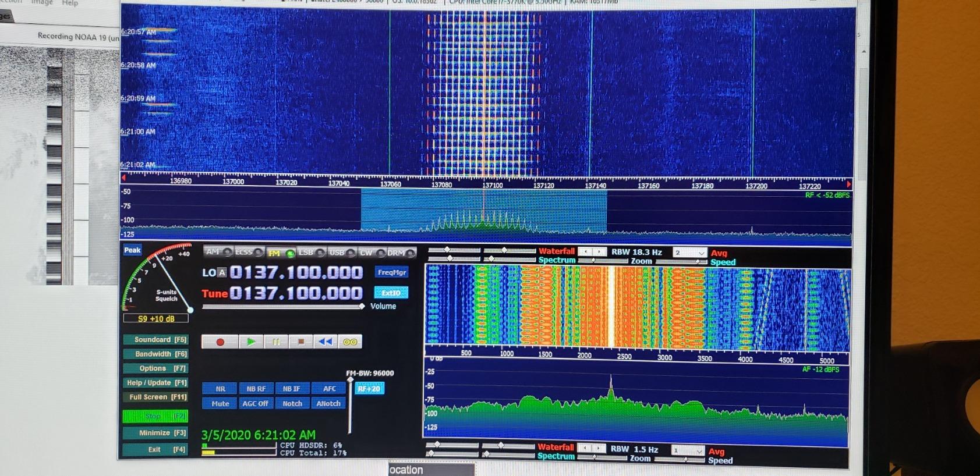
Task: Open the ExtIO hardware dialog
Action: tap(391, 293)
